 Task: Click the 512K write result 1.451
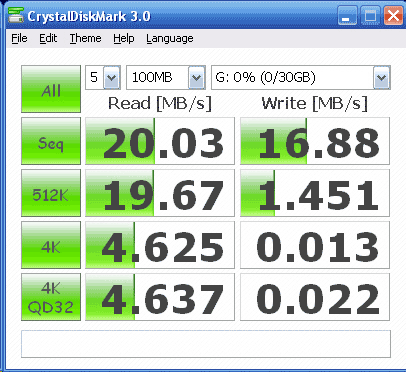(x=315, y=193)
